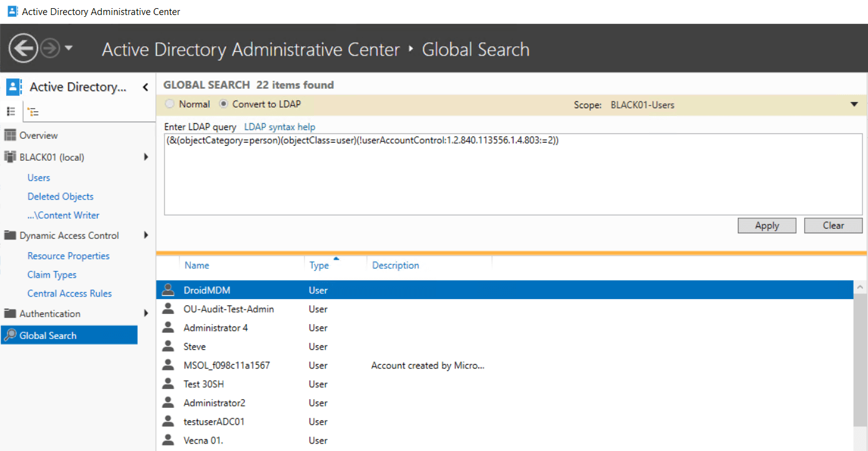The width and height of the screenshot is (868, 451).
Task: Click the back navigation arrow
Action: click(23, 48)
